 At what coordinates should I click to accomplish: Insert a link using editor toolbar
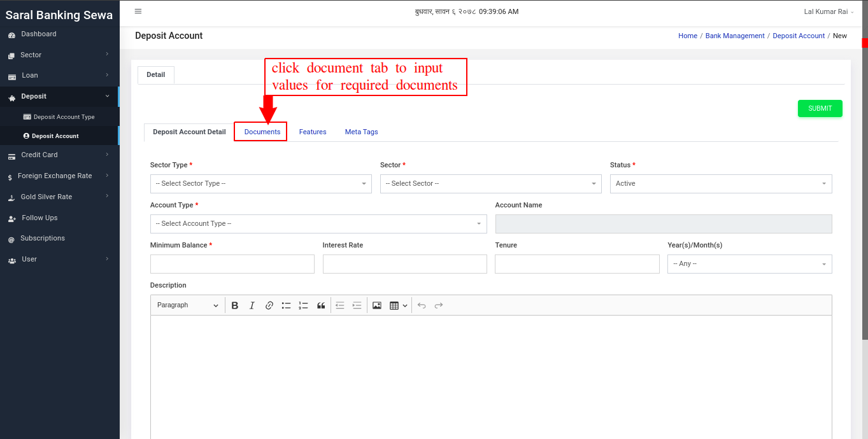(269, 305)
